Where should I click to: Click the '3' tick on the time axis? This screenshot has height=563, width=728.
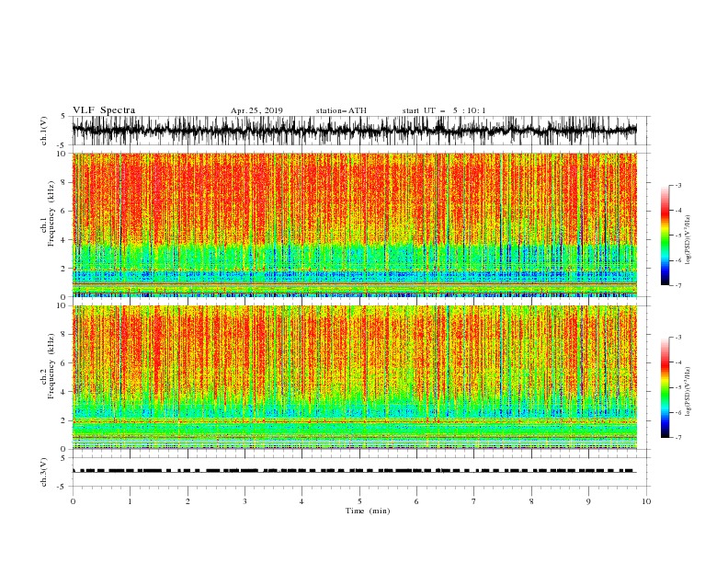coord(245,501)
